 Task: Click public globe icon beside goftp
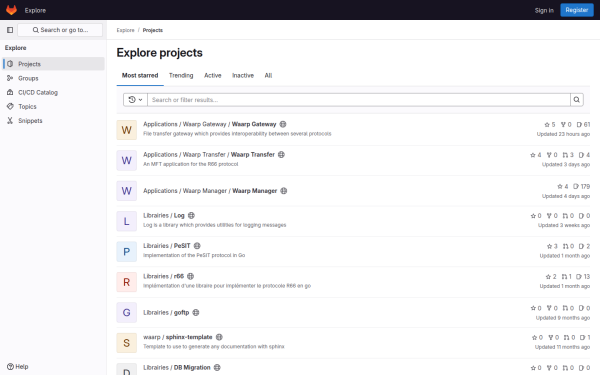pyautogui.click(x=196, y=312)
